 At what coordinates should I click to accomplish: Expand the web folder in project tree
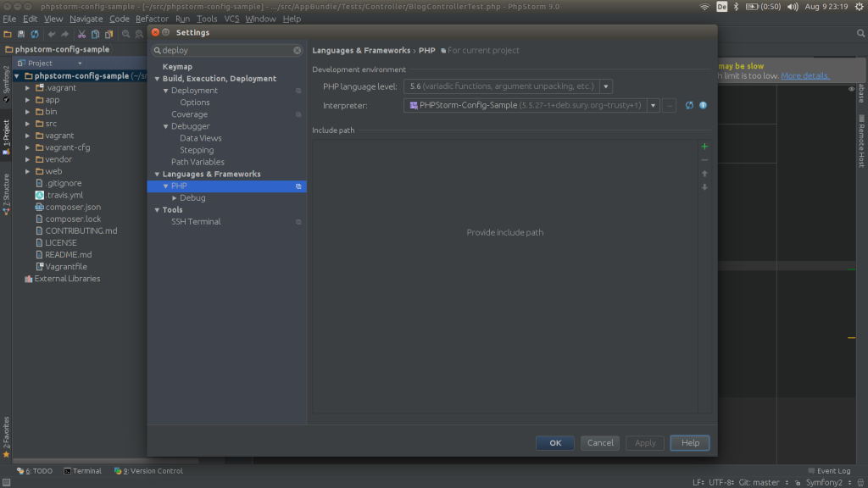click(x=28, y=171)
